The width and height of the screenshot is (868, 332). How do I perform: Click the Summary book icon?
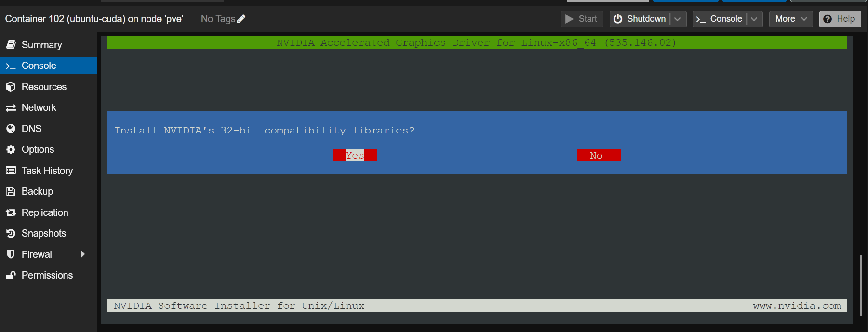(11, 45)
